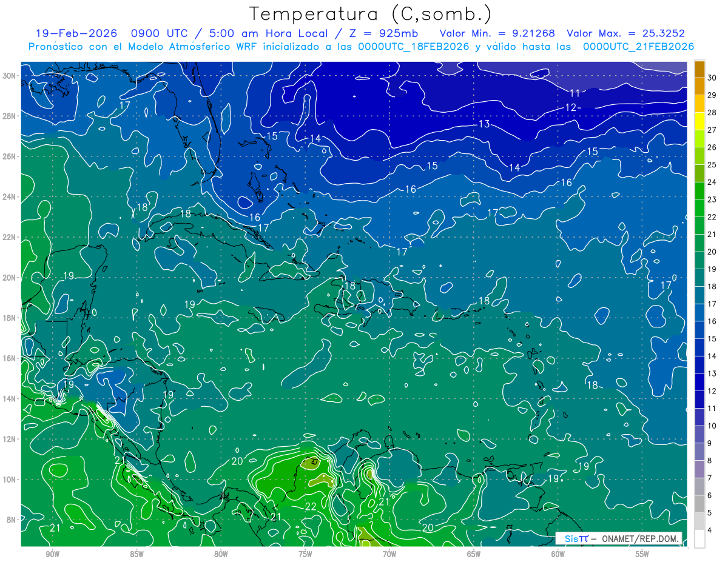Click the 26N latitude axis label
Viewport: 728px width, 562px height.
pos(10,156)
